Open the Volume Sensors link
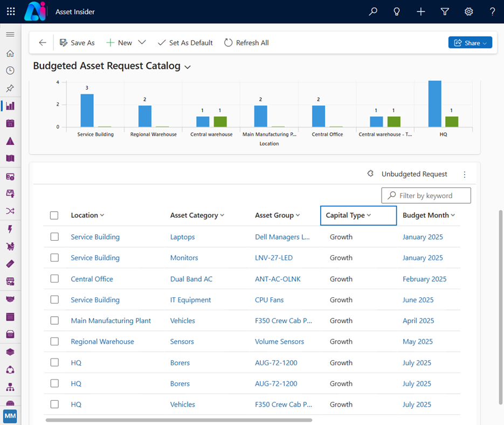This screenshot has width=504, height=425. point(279,342)
